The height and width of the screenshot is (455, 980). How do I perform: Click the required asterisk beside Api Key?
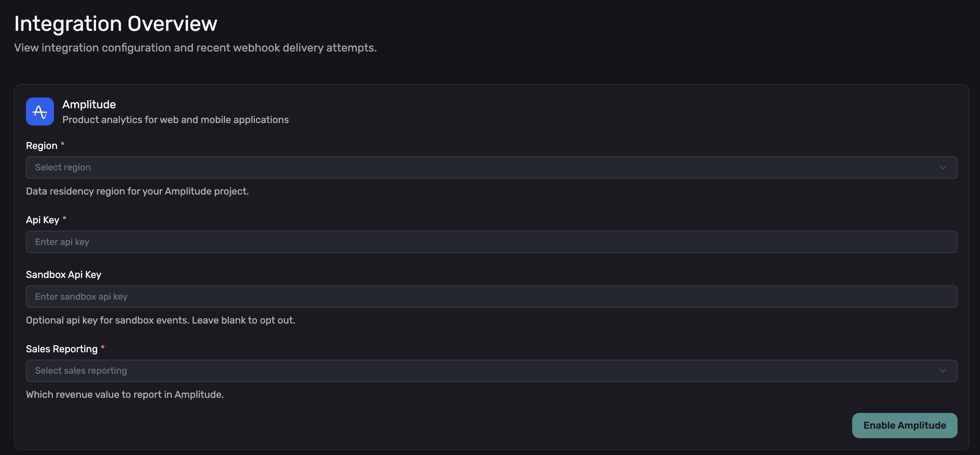pyautogui.click(x=64, y=218)
